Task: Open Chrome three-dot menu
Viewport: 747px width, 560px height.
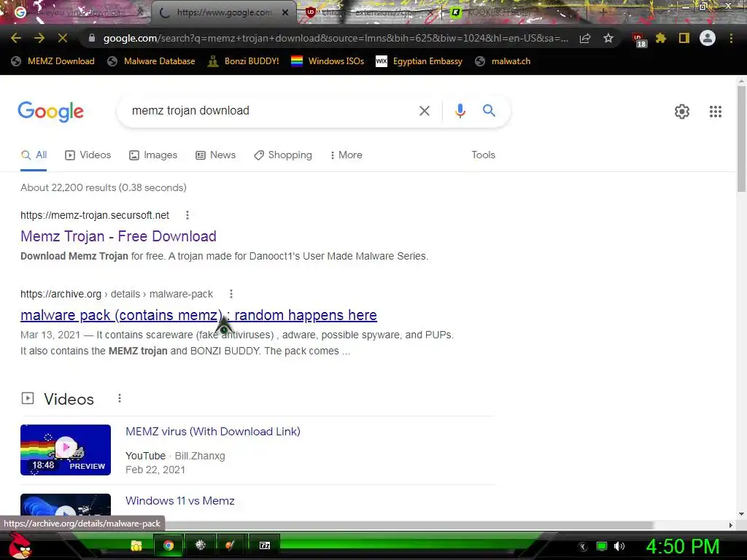Action: coord(731,38)
